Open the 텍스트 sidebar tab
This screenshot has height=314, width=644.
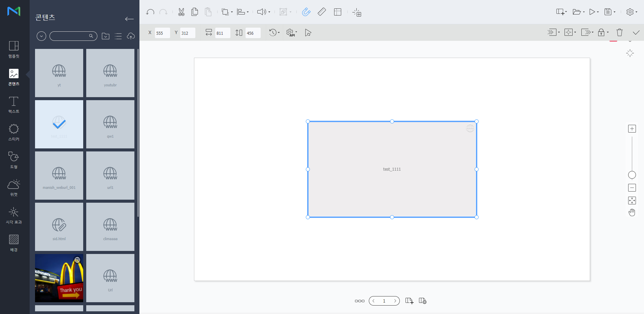[x=14, y=105]
